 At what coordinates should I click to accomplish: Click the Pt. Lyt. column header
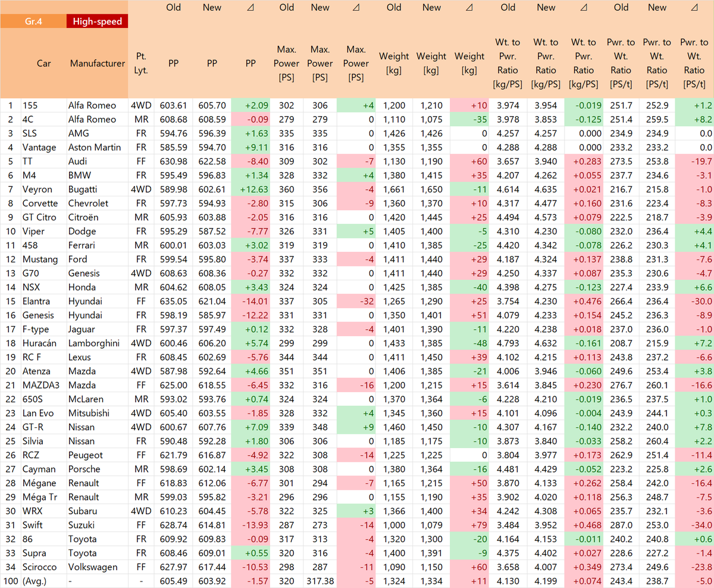[142, 63]
